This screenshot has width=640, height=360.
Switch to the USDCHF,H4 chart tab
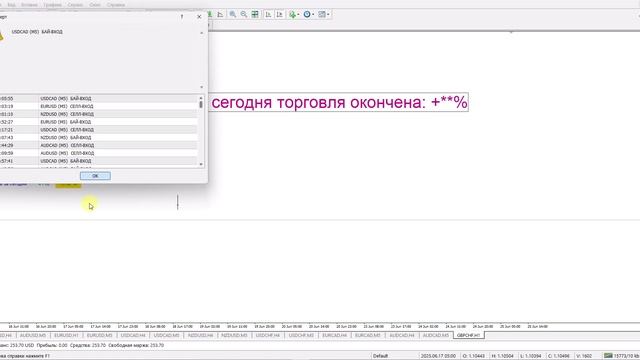point(268,336)
